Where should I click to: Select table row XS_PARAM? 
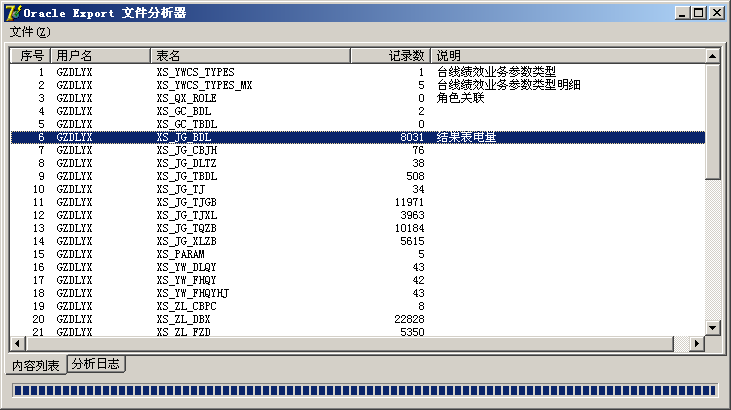(358, 255)
